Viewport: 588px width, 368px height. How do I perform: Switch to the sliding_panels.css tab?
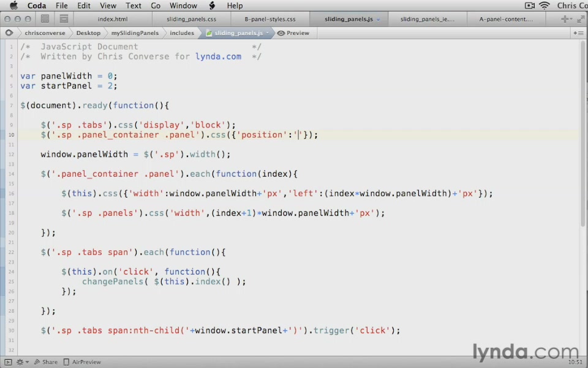pyautogui.click(x=191, y=19)
